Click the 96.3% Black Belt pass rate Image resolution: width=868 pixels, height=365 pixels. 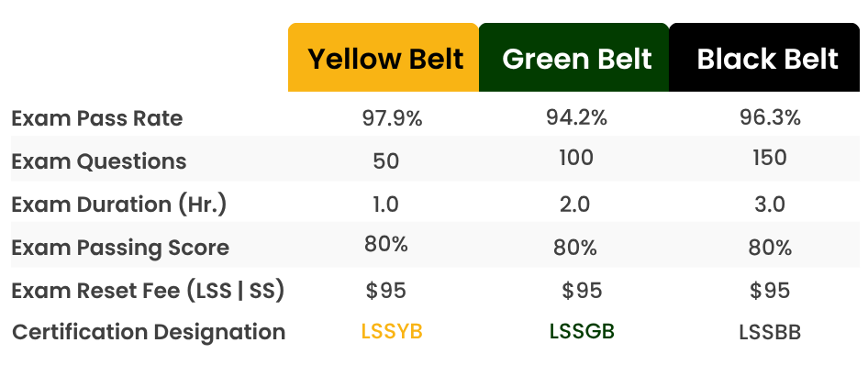(770, 117)
